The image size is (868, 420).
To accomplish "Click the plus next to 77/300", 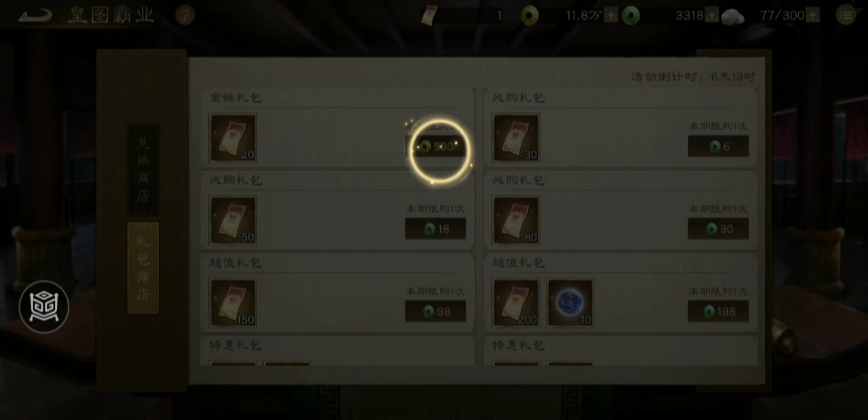I will click(x=812, y=16).
